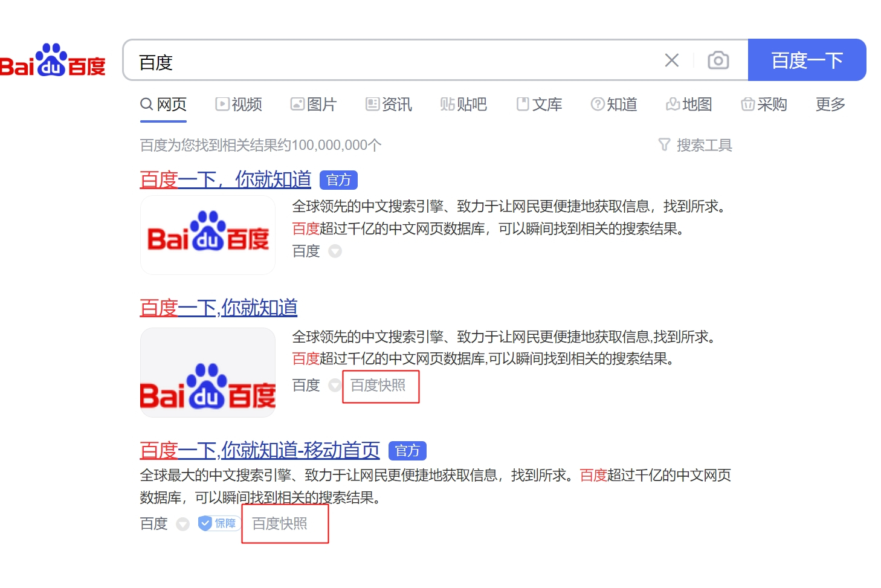Click the second result's Baidu logo thumbnail
Screen dimensions: 881x588
(208, 372)
